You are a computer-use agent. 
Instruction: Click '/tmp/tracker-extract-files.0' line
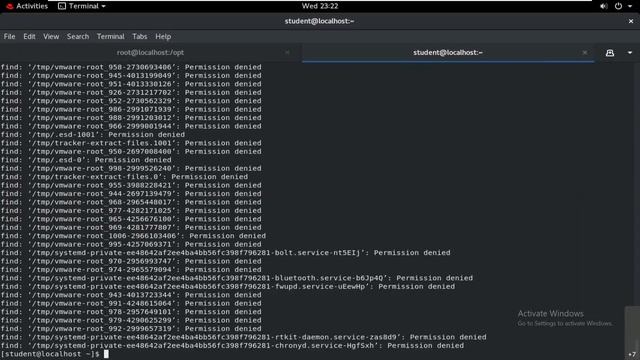[x=124, y=177]
